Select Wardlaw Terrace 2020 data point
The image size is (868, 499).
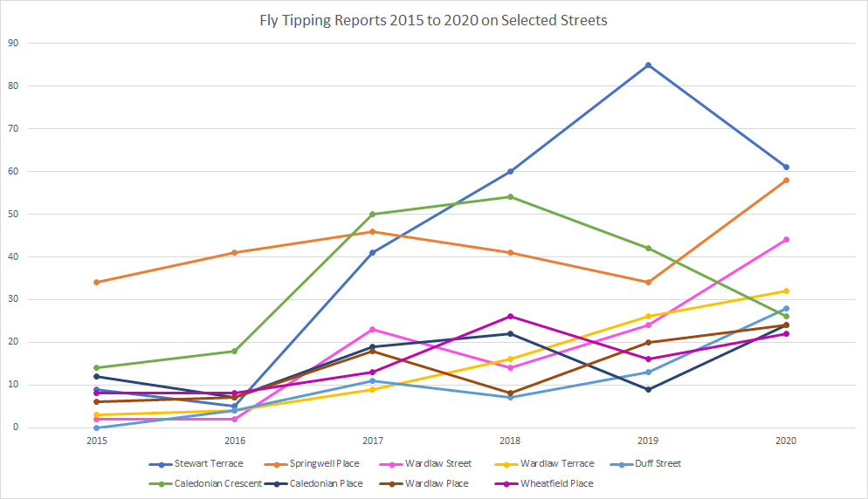click(x=786, y=291)
